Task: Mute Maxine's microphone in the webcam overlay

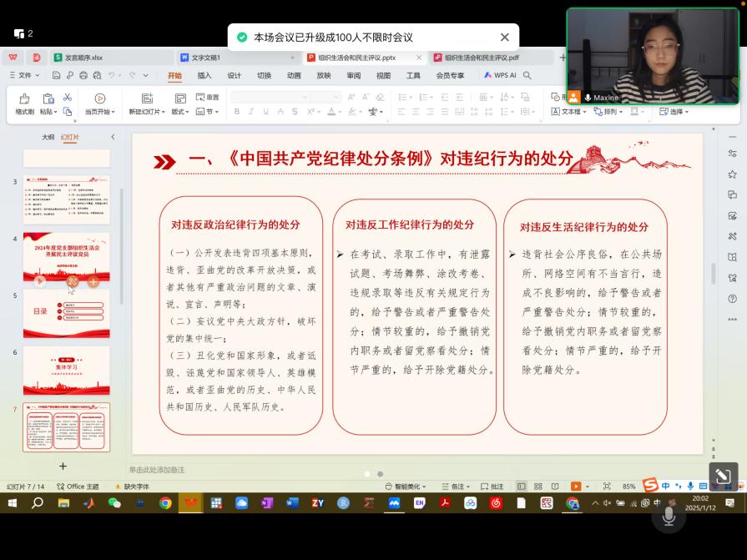Action: (587, 97)
